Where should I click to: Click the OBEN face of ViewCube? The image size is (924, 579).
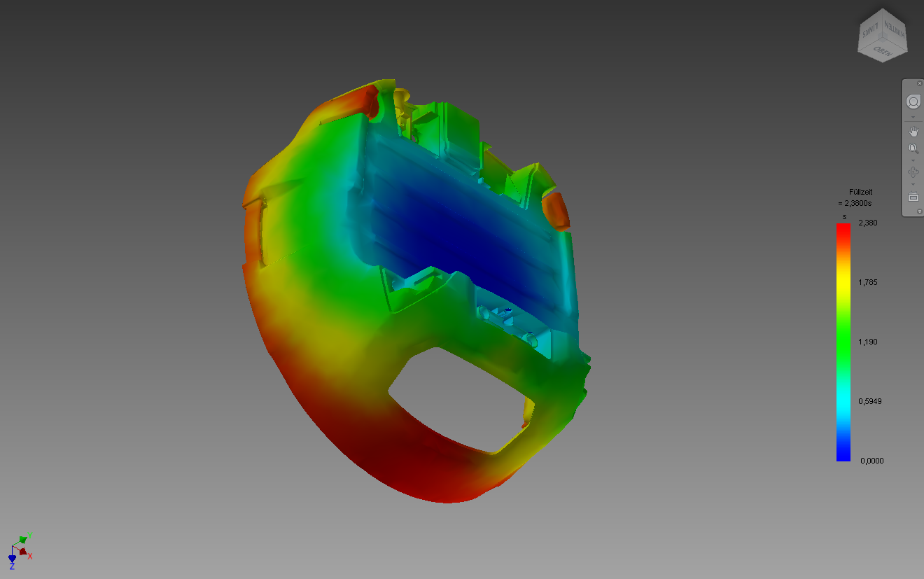(x=882, y=50)
